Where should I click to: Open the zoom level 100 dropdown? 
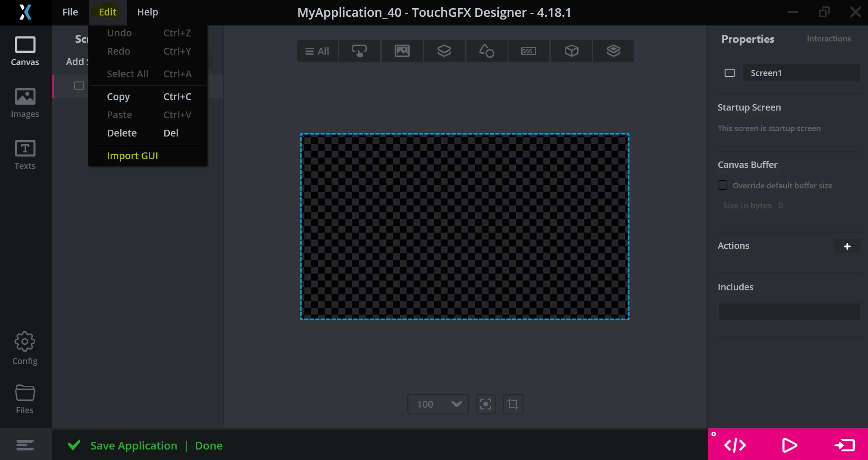pos(438,404)
